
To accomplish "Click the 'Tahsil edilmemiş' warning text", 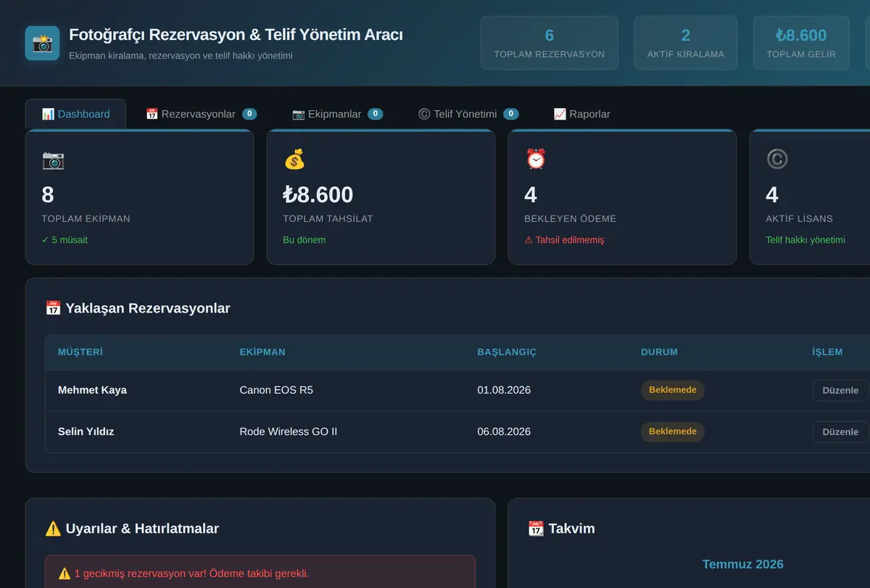I will pos(564,240).
